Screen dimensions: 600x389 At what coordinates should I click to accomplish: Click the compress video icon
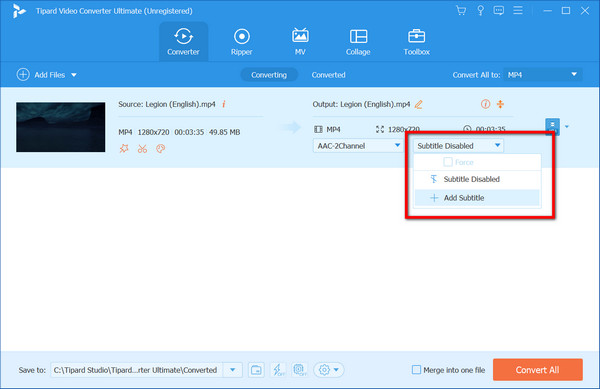tap(500, 104)
